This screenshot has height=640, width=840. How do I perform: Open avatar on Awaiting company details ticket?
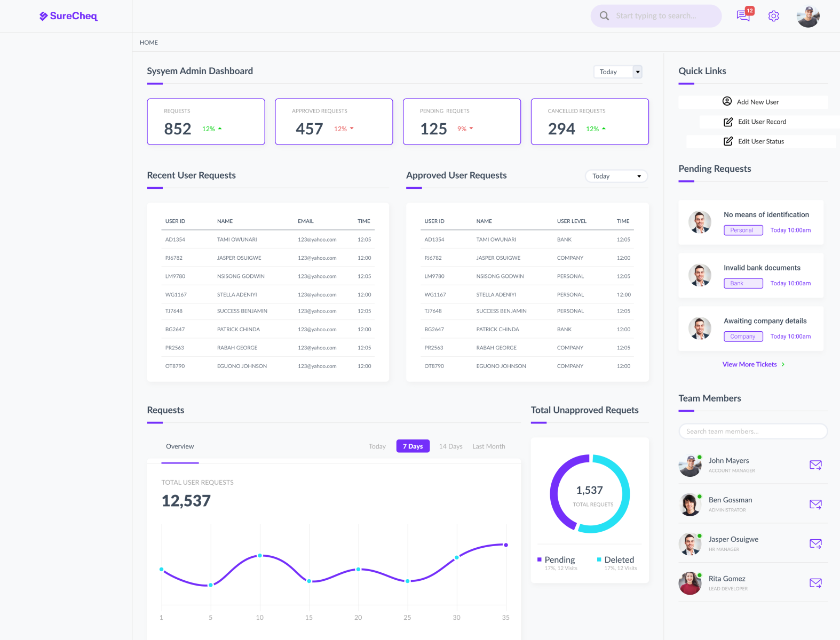tap(700, 329)
